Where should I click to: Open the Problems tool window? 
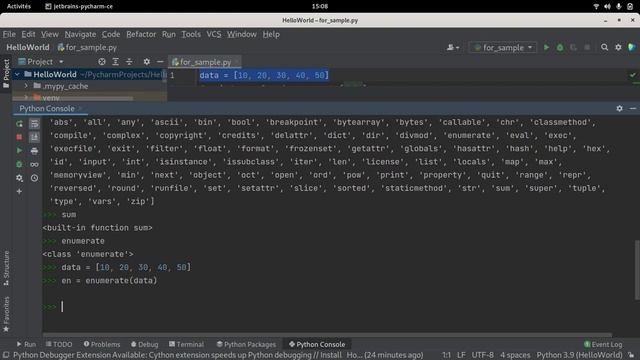tap(102, 344)
